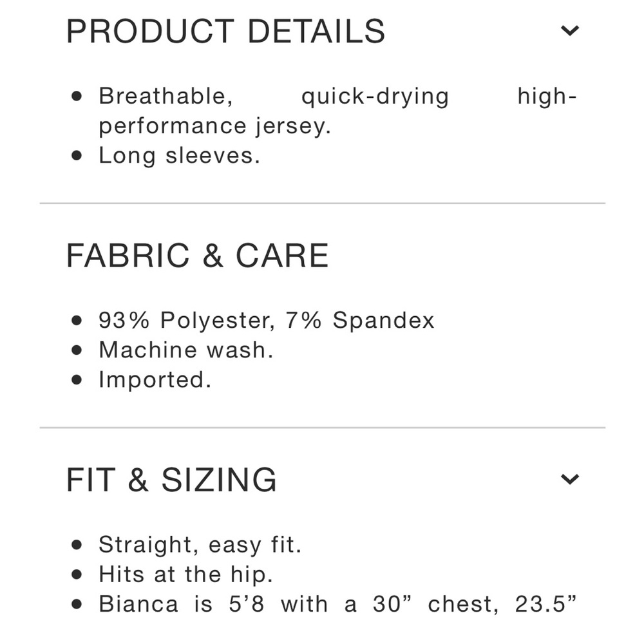Click the Straight, easy fit text
644x644 pixels.
click(200, 545)
